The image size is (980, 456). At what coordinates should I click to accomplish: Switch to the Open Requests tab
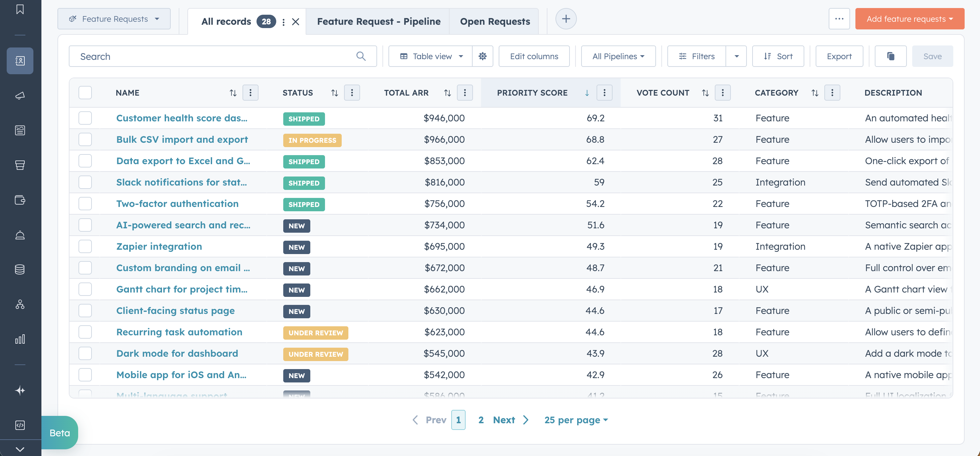(x=494, y=21)
